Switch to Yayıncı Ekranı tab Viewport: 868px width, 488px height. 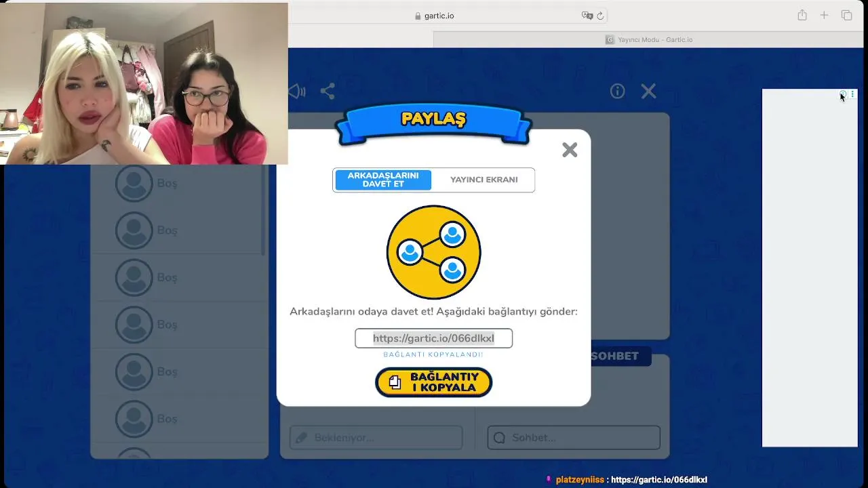pos(484,180)
